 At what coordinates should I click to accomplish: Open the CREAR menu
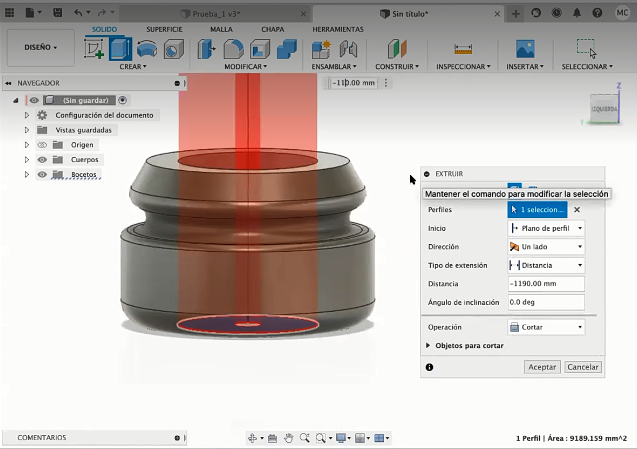(x=133, y=66)
